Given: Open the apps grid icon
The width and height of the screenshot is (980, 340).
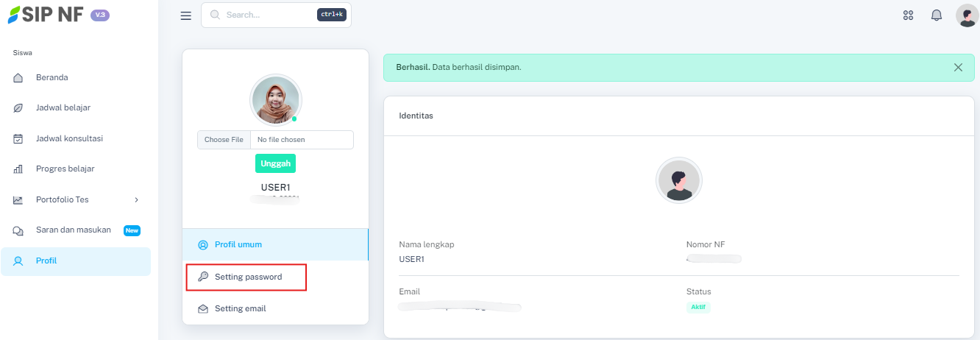Looking at the screenshot, I should point(908,15).
